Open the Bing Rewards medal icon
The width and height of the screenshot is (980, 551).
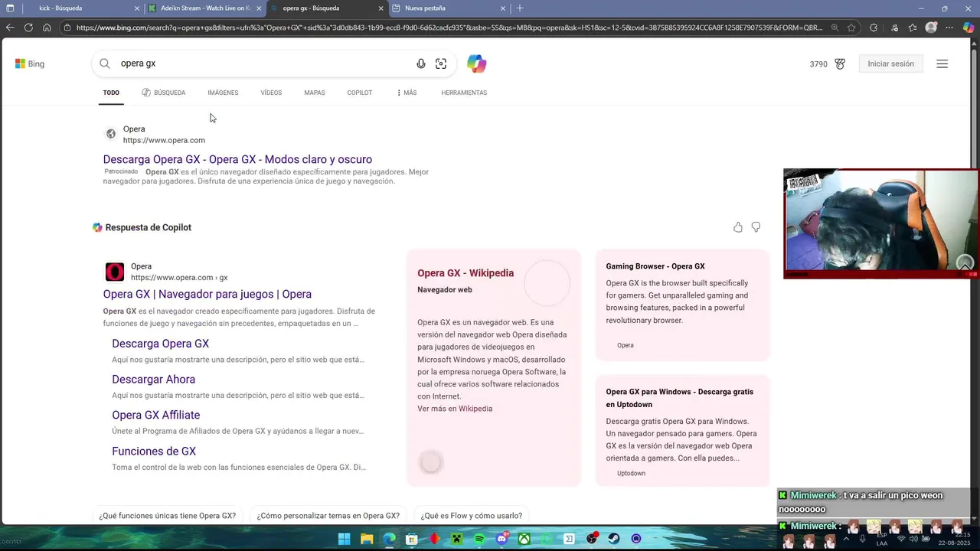click(x=840, y=64)
